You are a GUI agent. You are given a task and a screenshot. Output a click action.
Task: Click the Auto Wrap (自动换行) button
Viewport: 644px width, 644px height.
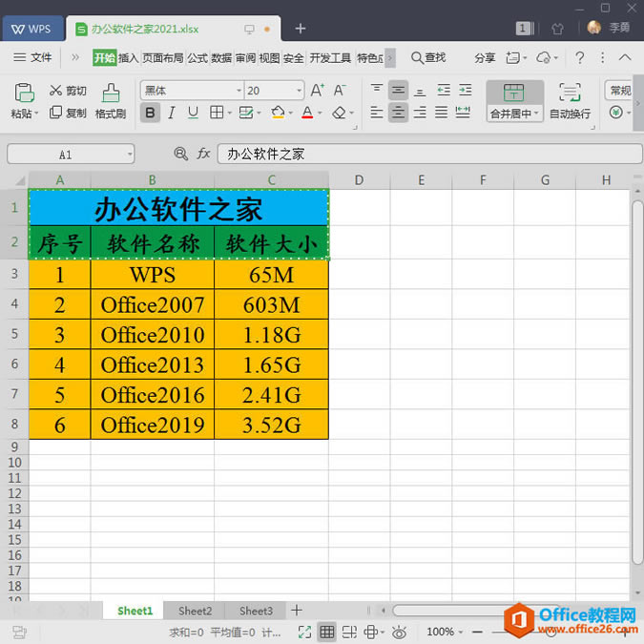point(570,101)
